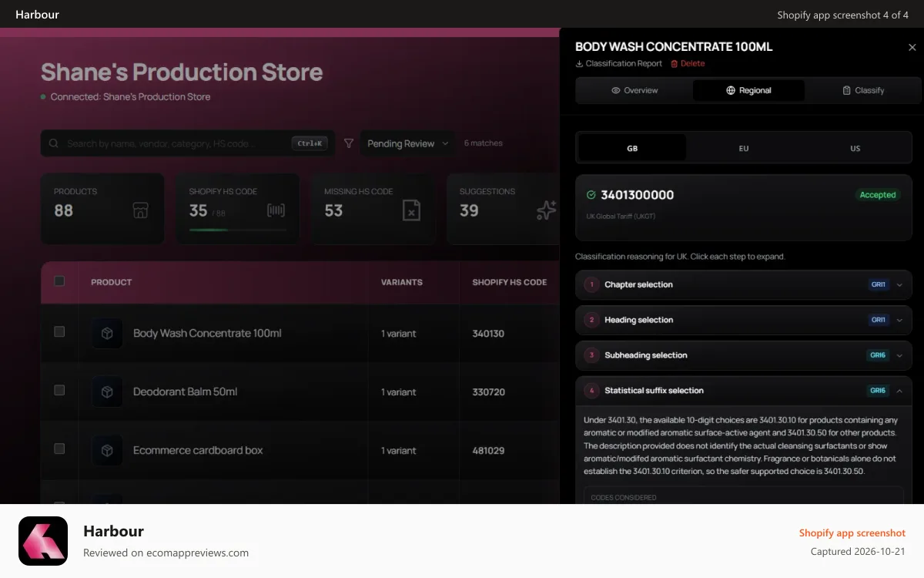
Task: Click the BODY WASH CONCENTRATE 100ML panel title
Action: pos(674,47)
